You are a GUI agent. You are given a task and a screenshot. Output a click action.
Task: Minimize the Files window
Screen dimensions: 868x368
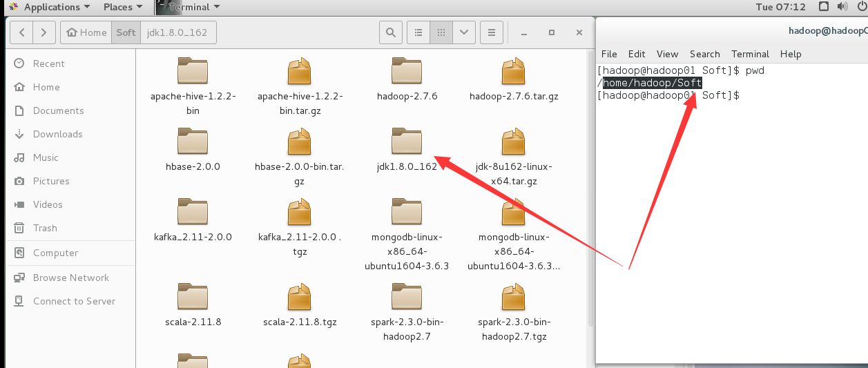click(x=525, y=32)
